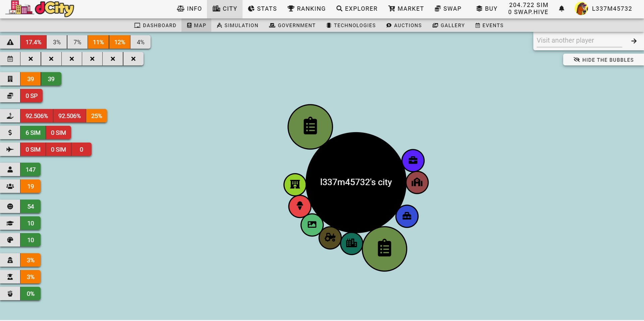Open the AUCTIONS tab
The height and width of the screenshot is (321, 644).
tap(404, 25)
